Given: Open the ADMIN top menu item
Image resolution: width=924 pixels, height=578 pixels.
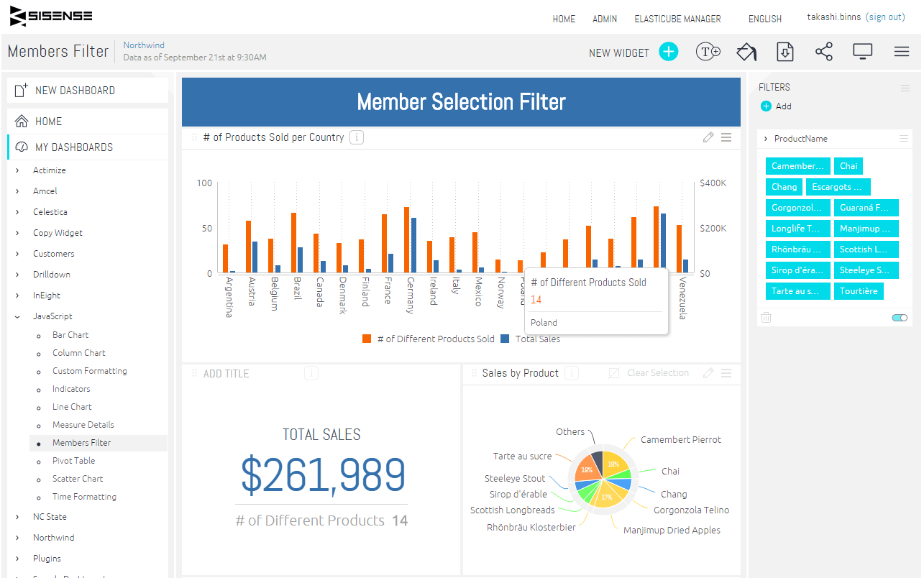Looking at the screenshot, I should click(605, 19).
